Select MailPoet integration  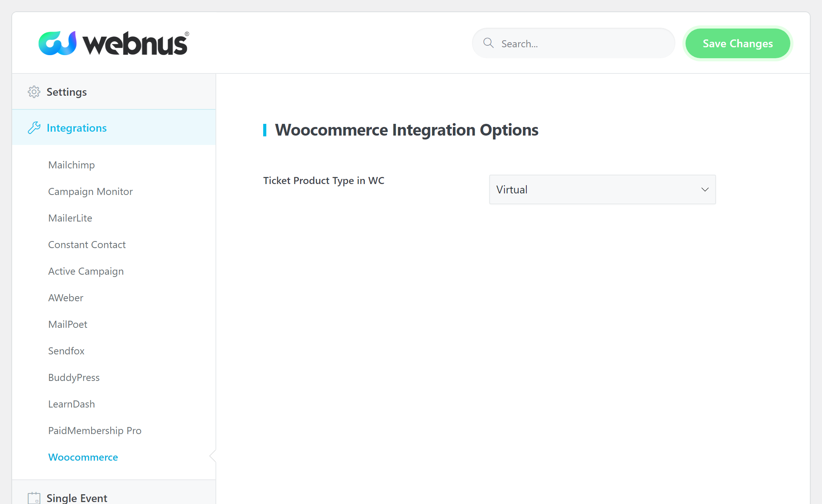click(68, 324)
